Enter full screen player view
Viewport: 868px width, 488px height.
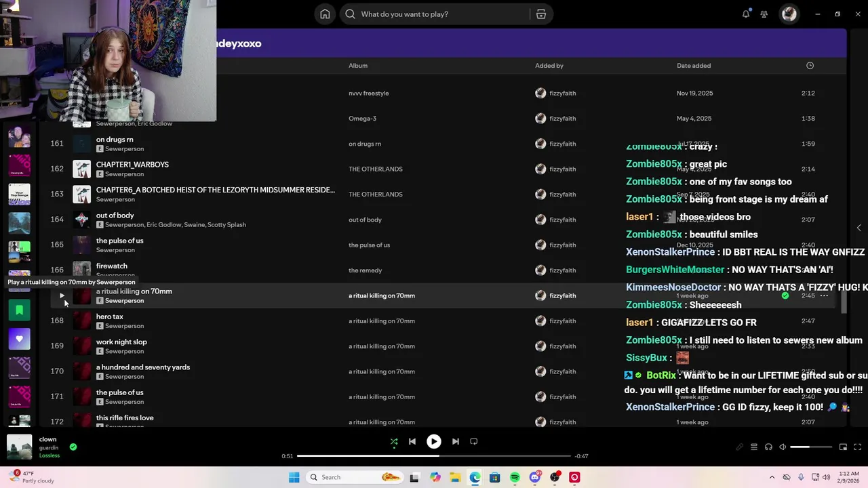tap(858, 447)
